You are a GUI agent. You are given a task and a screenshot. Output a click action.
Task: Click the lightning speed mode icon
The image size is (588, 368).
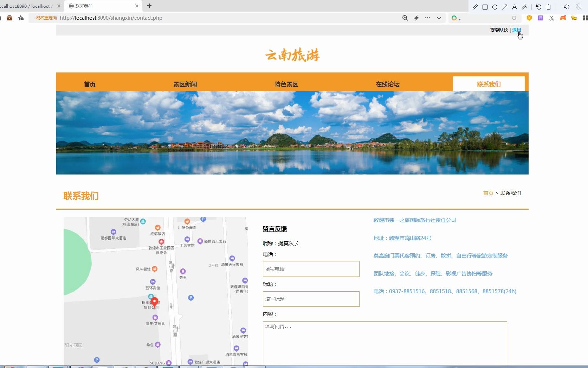click(x=416, y=18)
